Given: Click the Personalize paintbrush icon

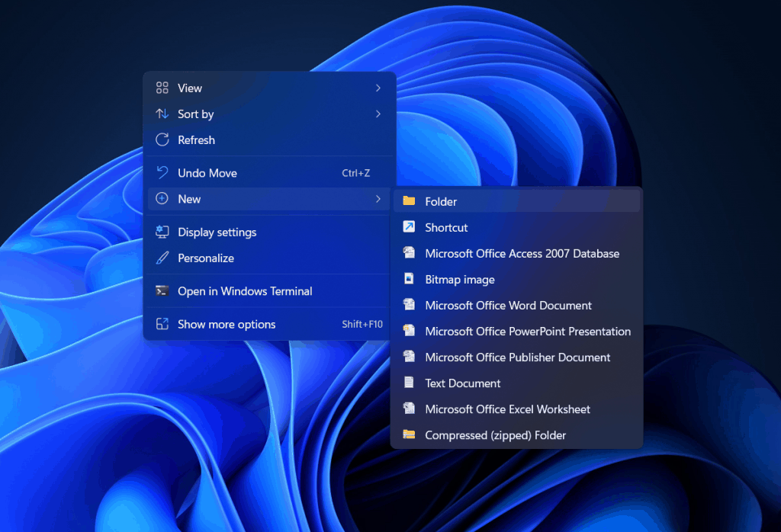Looking at the screenshot, I should [x=162, y=258].
